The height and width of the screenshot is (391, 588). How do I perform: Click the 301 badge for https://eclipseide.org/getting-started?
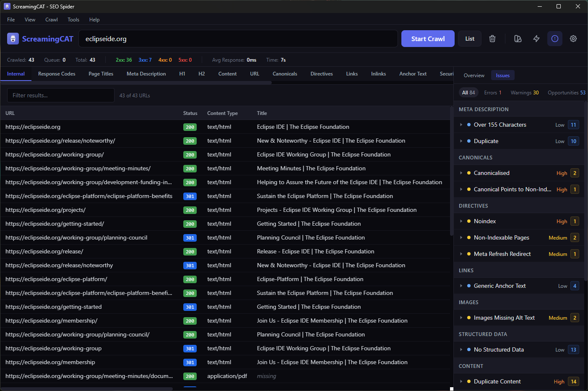click(190, 307)
